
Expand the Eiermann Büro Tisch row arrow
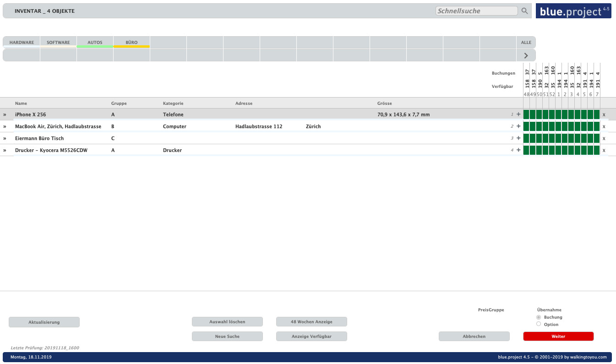click(5, 138)
